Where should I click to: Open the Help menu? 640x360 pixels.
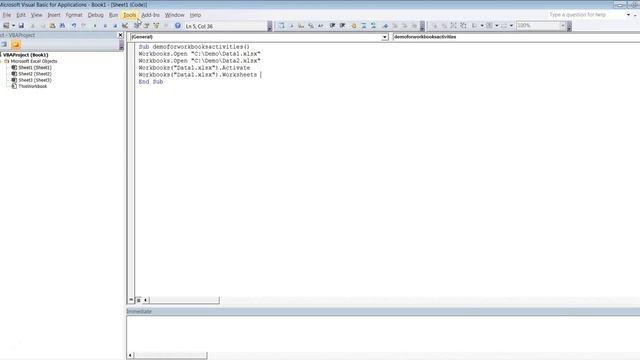coord(196,15)
